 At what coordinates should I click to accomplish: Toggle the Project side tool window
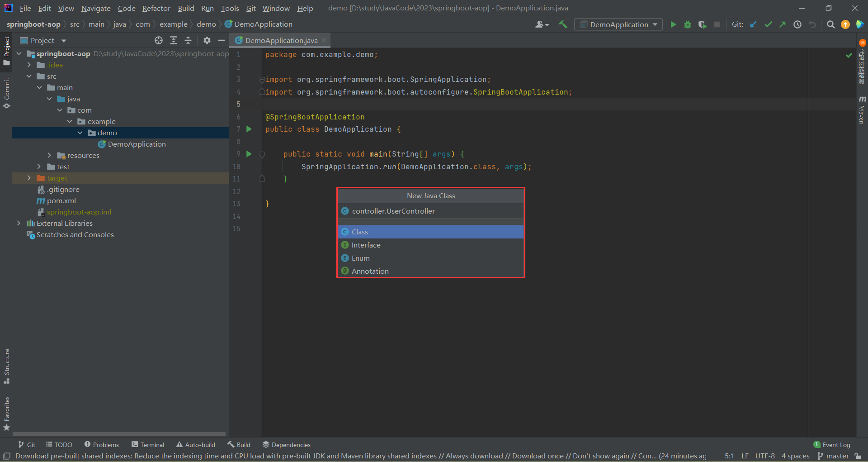click(x=6, y=51)
